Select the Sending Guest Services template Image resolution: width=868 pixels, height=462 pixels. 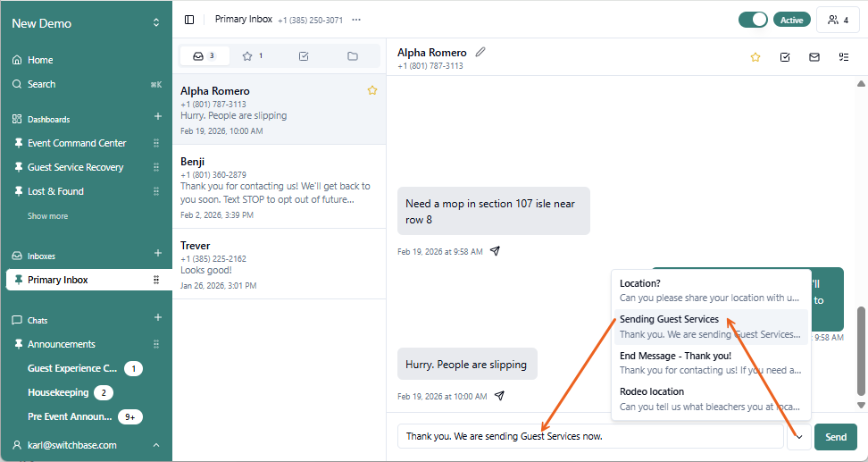pos(710,326)
